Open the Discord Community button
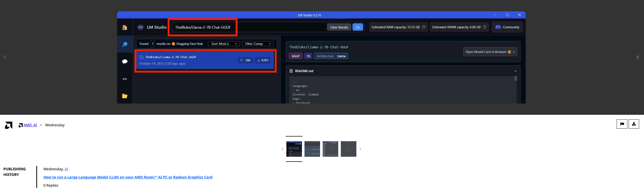 507,27
